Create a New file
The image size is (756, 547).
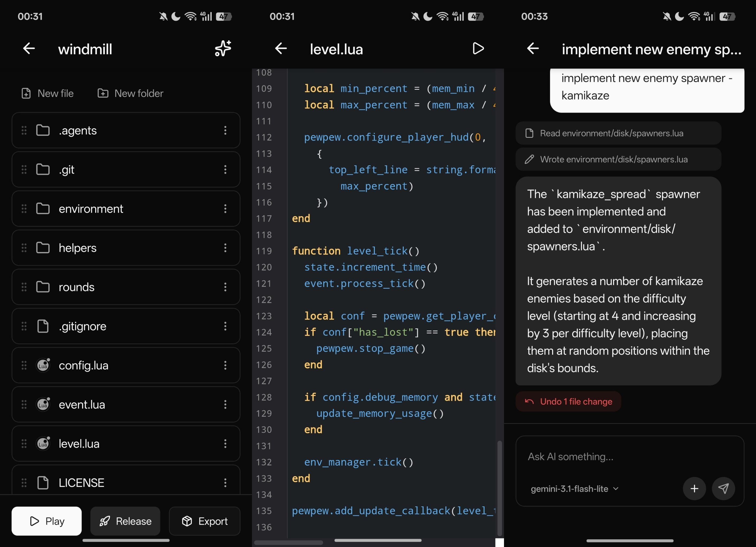coord(47,93)
